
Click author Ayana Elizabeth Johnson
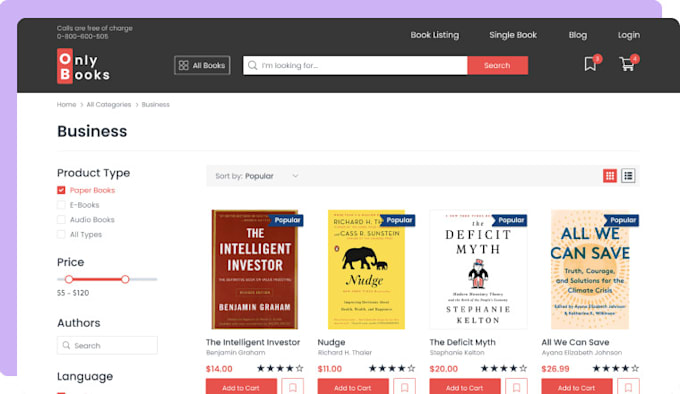(582, 353)
